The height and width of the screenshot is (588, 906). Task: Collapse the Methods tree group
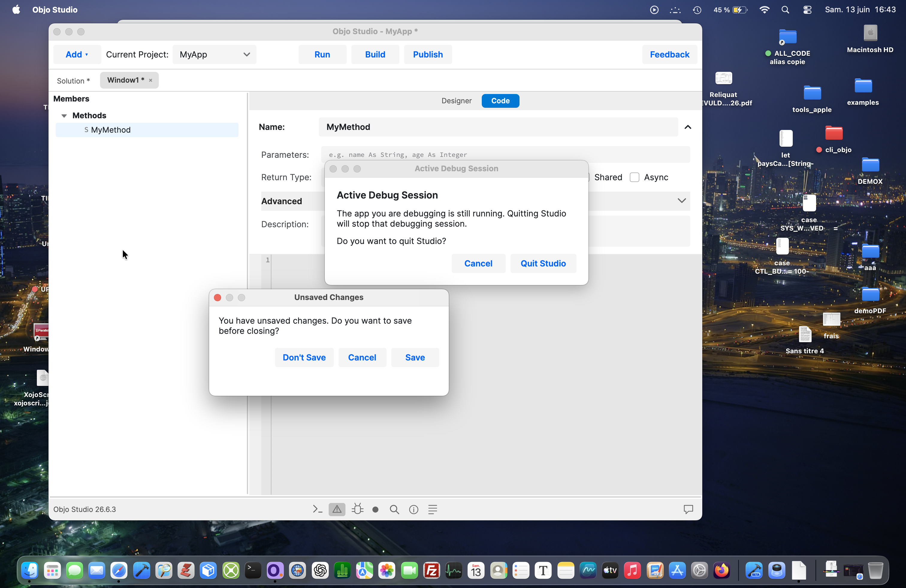(x=64, y=116)
